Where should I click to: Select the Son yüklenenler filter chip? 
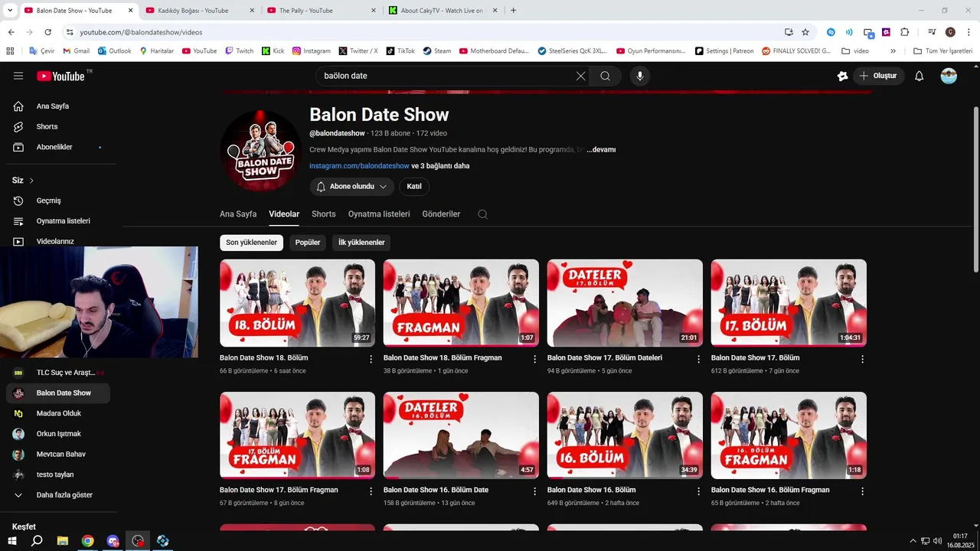tap(251, 243)
